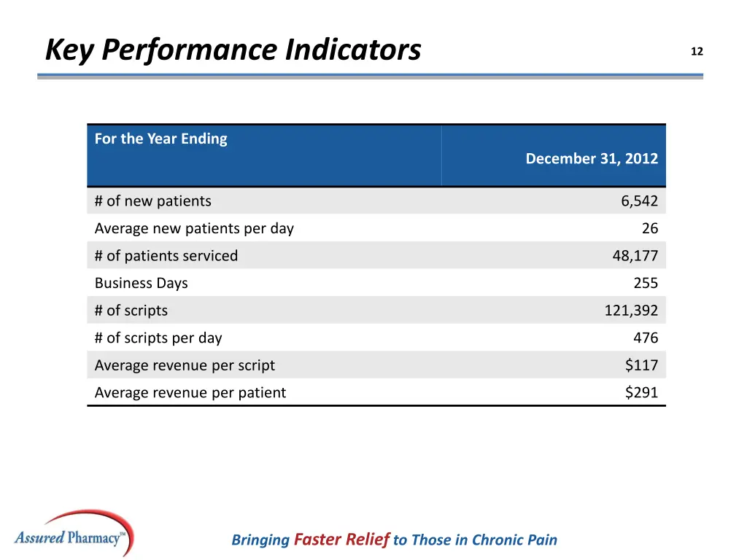
Task: Select the scripts per day value 476
Action: click(646, 338)
